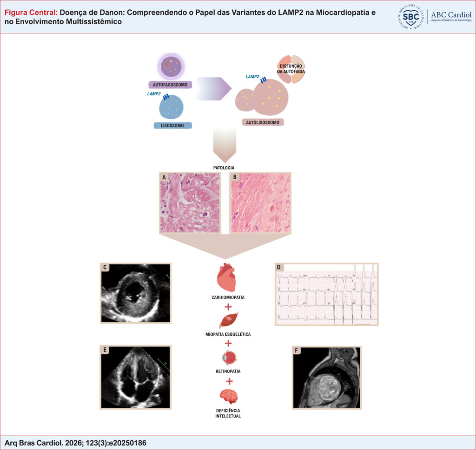Click the brain icon above Deficiência Intelectual
This screenshot has width=476, height=450.
(x=229, y=396)
